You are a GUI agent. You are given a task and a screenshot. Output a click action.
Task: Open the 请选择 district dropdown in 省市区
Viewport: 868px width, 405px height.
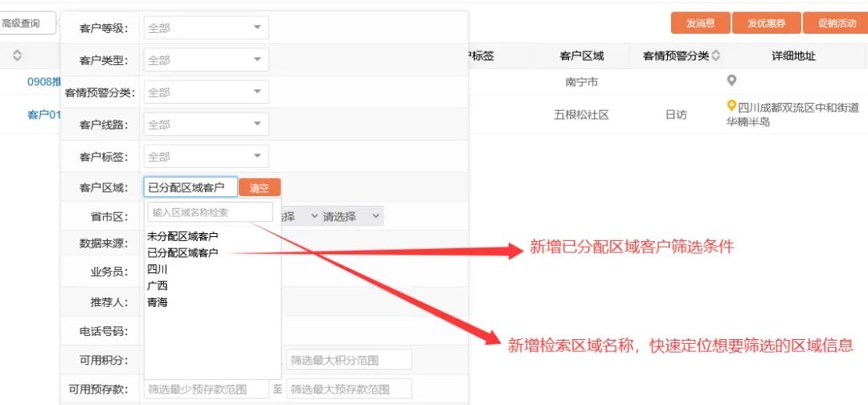pos(352,216)
